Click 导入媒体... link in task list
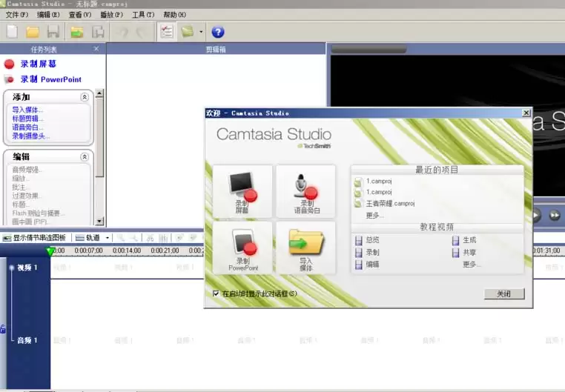The image size is (565, 392). (x=27, y=110)
